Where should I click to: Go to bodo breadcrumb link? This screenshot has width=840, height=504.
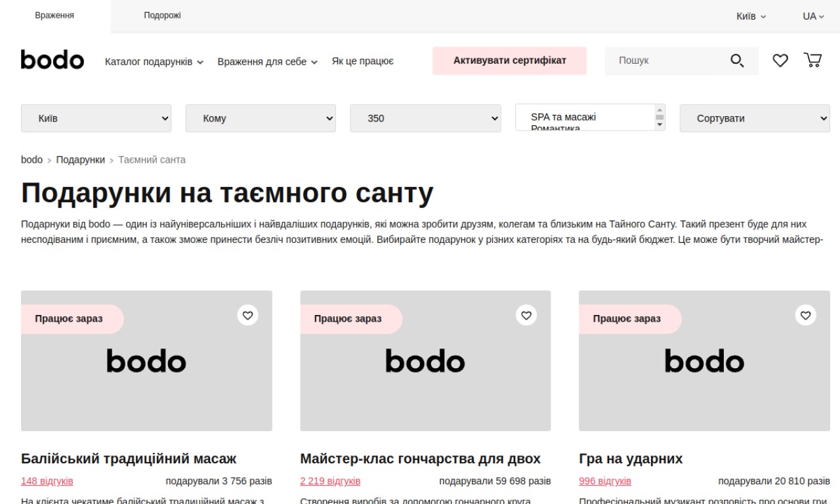pos(31,159)
